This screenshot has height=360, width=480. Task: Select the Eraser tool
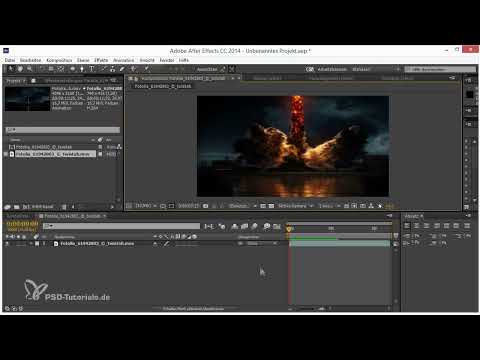[122, 69]
